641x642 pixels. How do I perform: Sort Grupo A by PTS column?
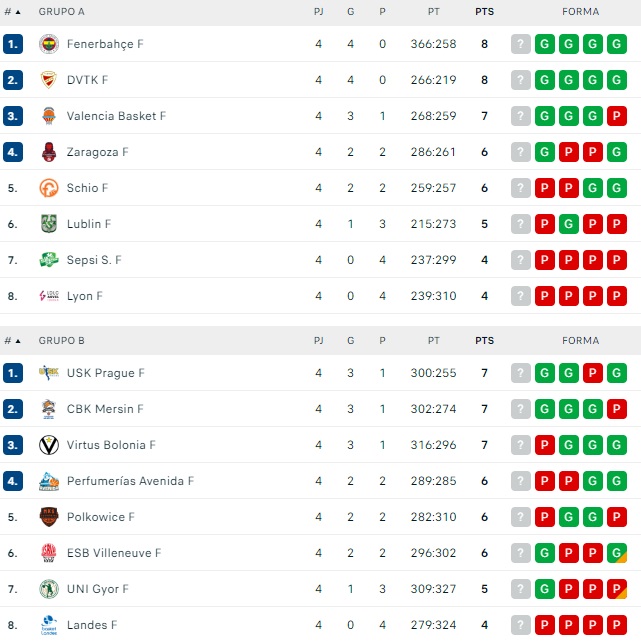click(x=484, y=12)
